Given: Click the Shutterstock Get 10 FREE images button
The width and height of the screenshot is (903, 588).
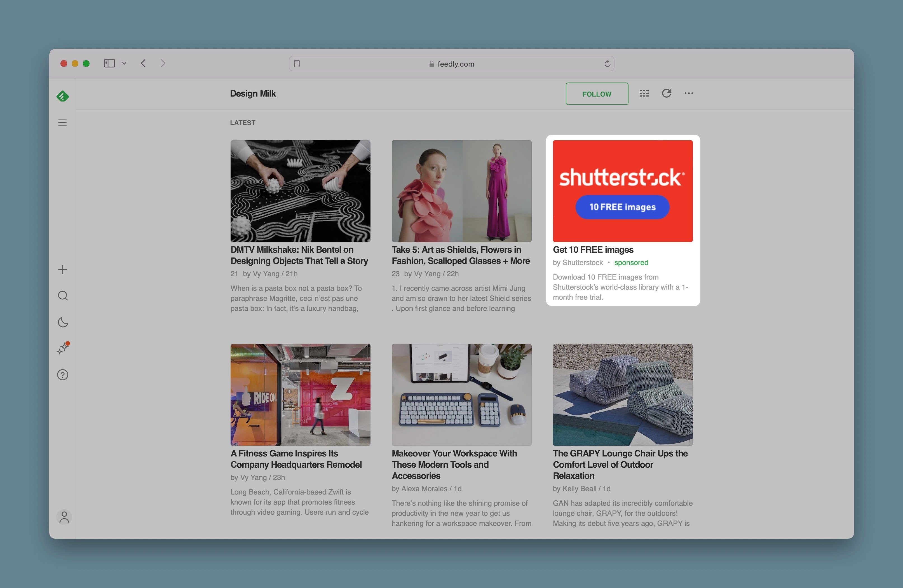Looking at the screenshot, I should pyautogui.click(x=623, y=207).
